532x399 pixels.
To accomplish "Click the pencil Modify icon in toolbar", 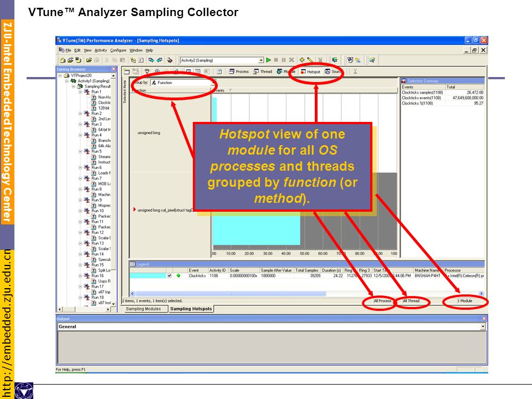I will (310, 60).
